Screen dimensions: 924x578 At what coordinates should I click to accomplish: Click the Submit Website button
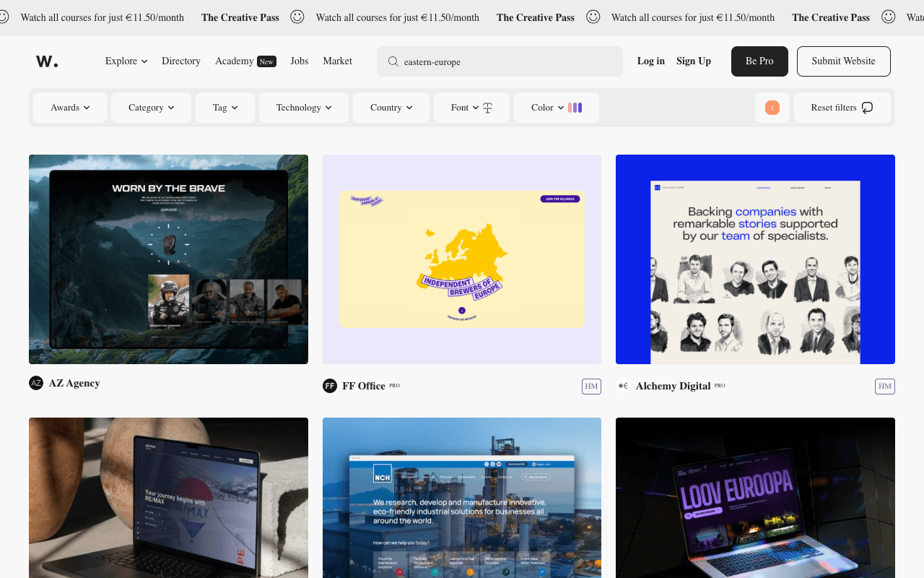[844, 61]
